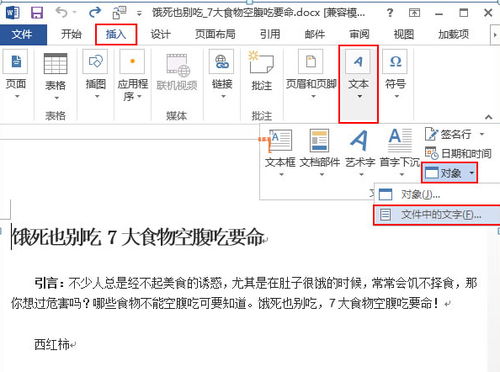Click the Word application icon in title bar

[x=13, y=13]
